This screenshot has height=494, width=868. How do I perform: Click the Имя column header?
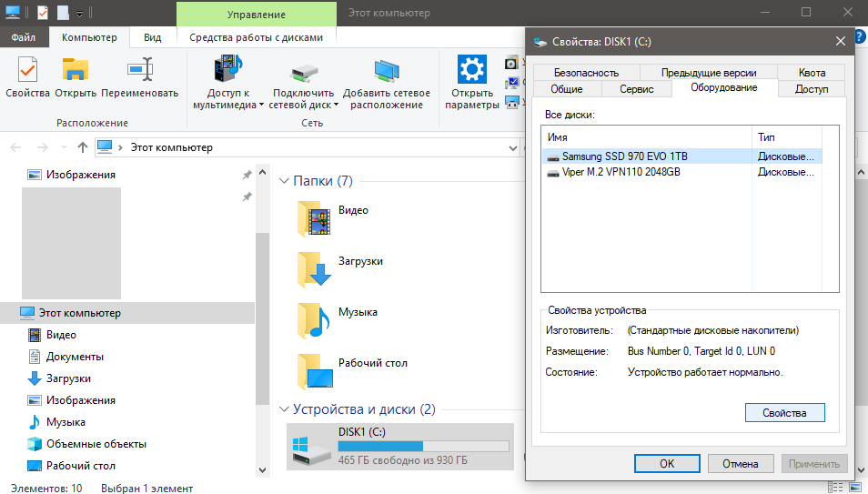(x=647, y=137)
